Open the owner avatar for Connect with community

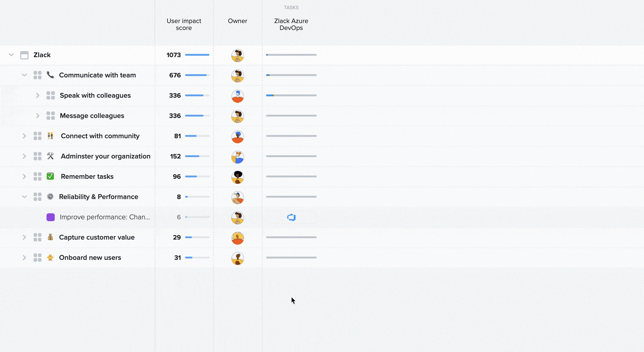point(238,137)
